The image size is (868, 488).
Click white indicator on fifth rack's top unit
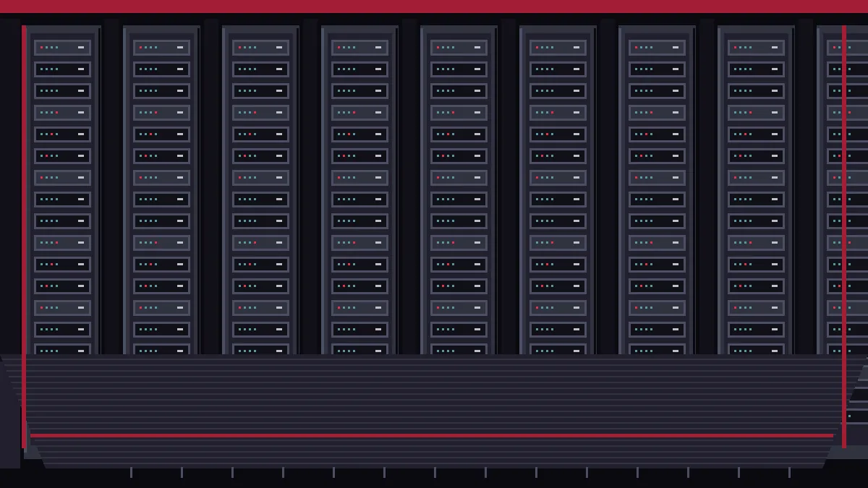477,48
